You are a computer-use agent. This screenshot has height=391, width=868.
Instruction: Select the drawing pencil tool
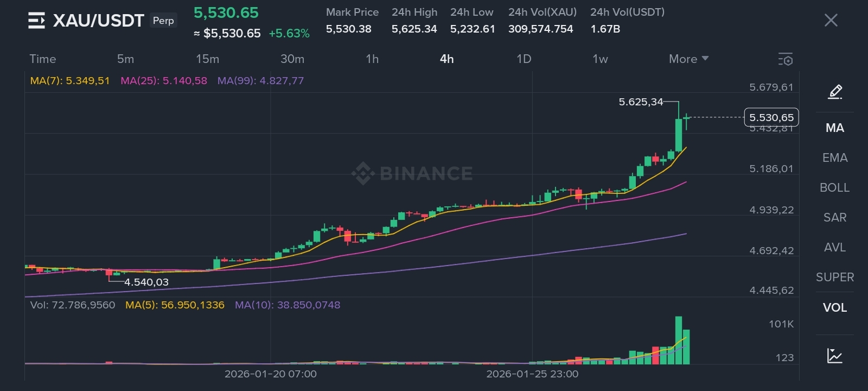pos(835,92)
